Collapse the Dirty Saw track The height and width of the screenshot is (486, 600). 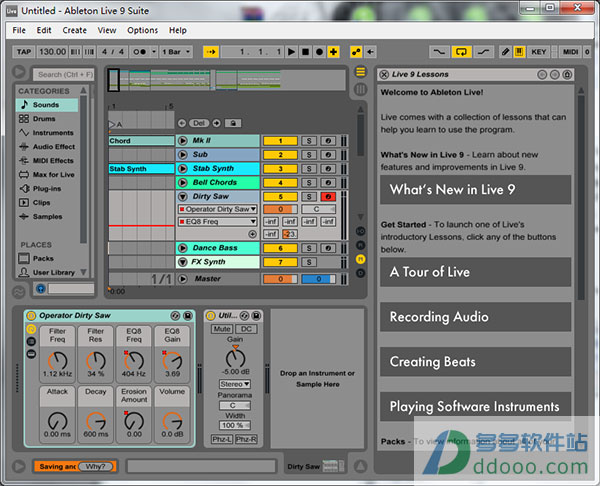[183, 196]
